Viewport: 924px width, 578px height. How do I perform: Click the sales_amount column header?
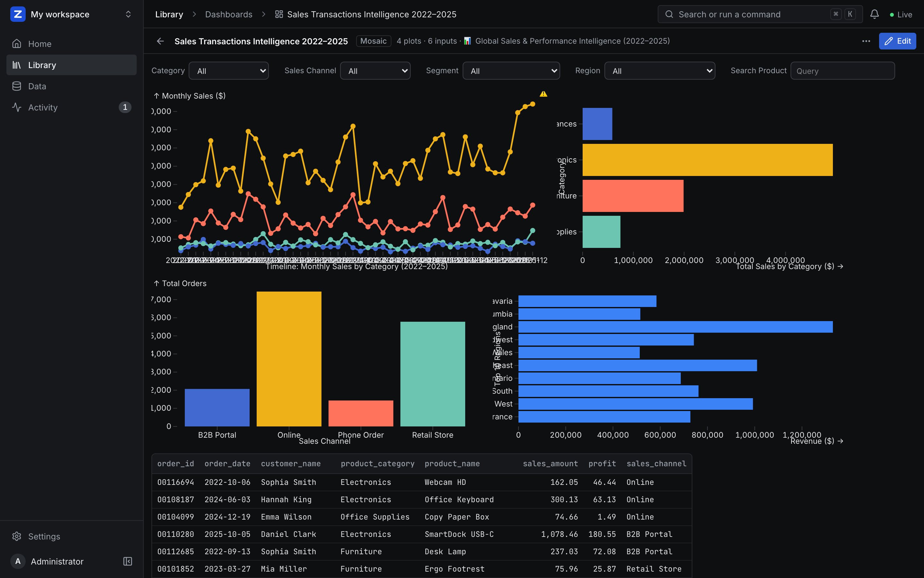tap(550, 464)
